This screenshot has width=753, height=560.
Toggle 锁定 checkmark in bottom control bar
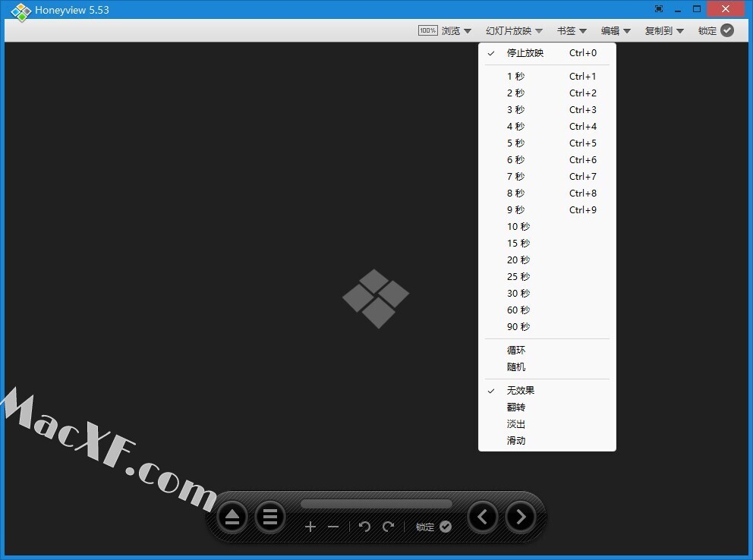click(446, 527)
